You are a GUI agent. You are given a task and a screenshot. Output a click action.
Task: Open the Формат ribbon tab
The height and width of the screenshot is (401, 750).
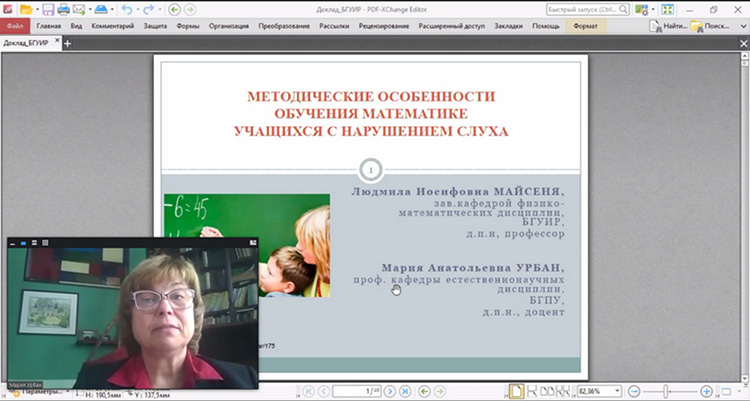click(585, 26)
